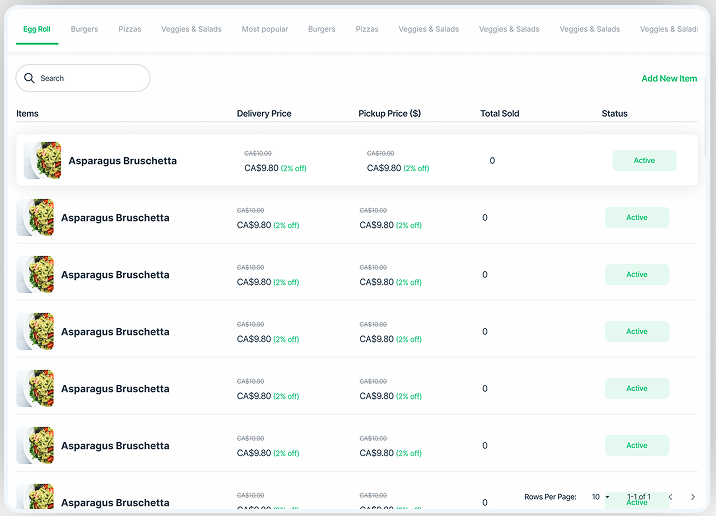Screen dimensions: 716x516
Task: Toggle Active status of third row
Action: (x=637, y=274)
